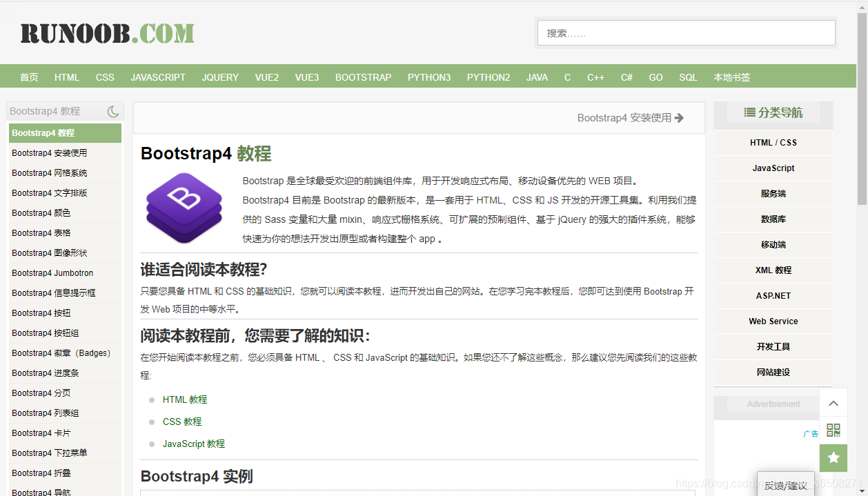This screenshot has height=496, width=868.
Task: Expand 移动端 category
Action: click(x=773, y=245)
